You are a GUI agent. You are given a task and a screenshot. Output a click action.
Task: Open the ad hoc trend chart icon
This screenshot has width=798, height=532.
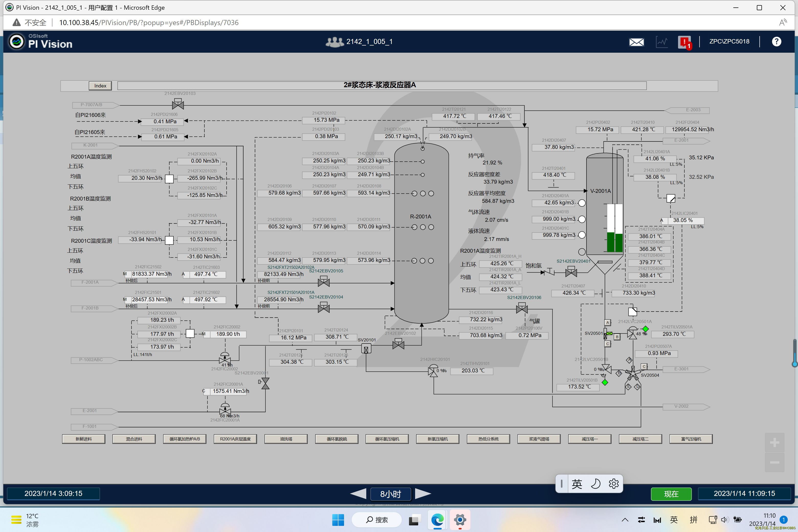(x=662, y=42)
